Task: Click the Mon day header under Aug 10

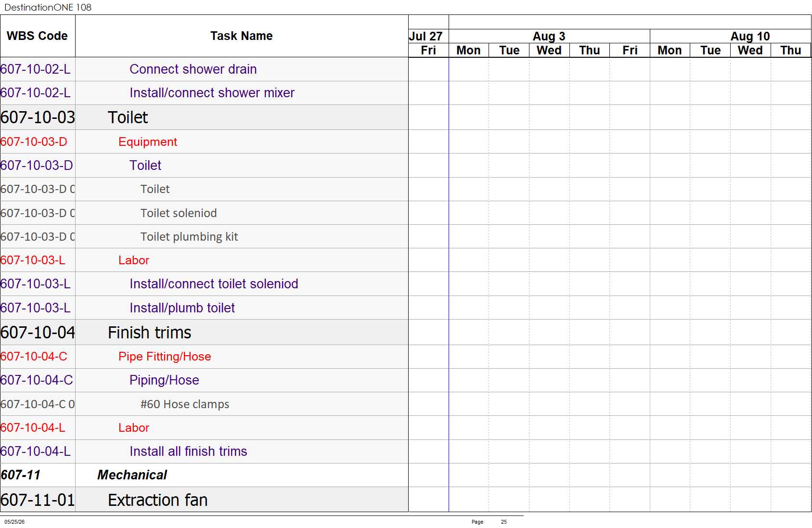Action: click(670, 50)
